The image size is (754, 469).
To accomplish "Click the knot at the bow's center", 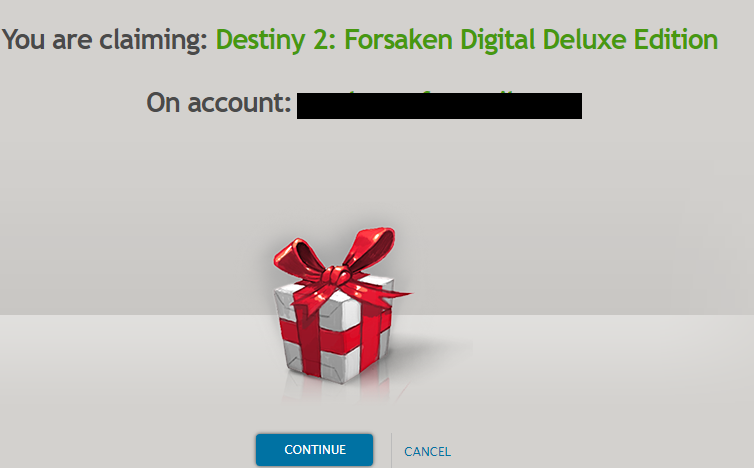I will 335,276.
